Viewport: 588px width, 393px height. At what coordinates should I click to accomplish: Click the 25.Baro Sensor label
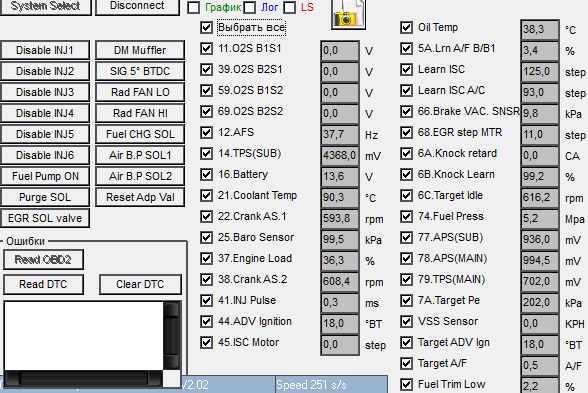point(256,237)
